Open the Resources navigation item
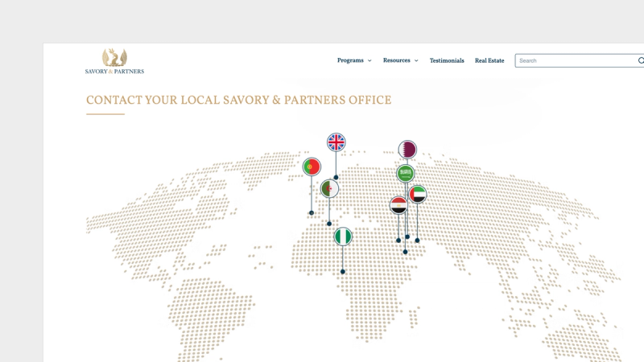 [x=396, y=60]
